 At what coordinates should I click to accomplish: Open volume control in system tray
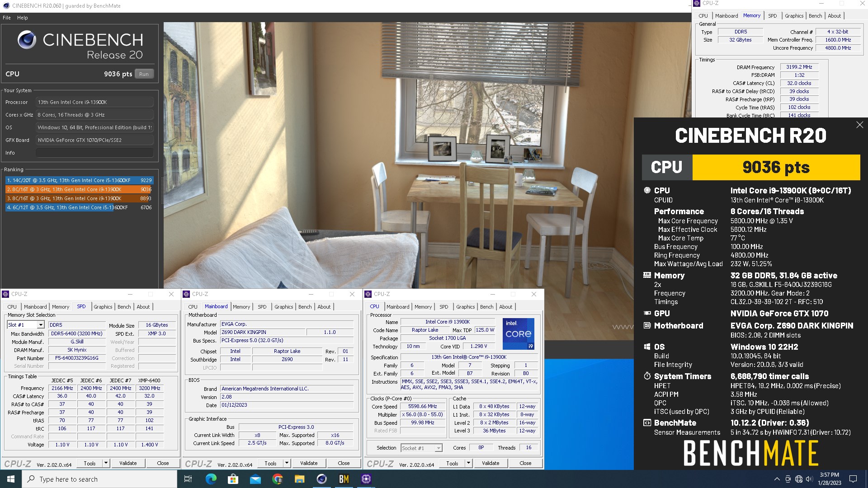click(x=809, y=479)
